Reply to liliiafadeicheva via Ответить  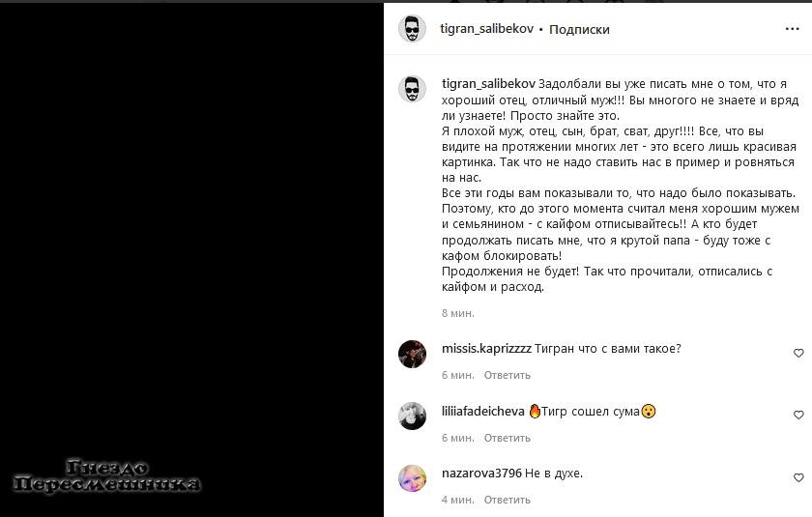(507, 438)
